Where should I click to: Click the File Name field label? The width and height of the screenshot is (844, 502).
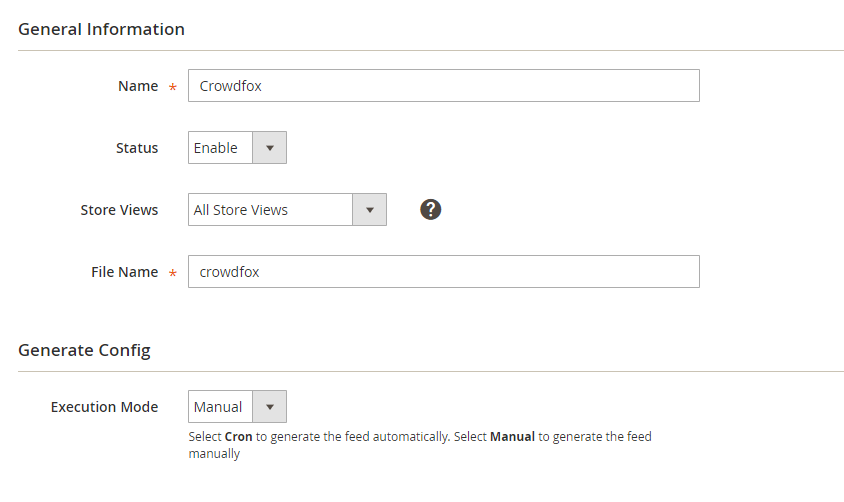click(124, 272)
